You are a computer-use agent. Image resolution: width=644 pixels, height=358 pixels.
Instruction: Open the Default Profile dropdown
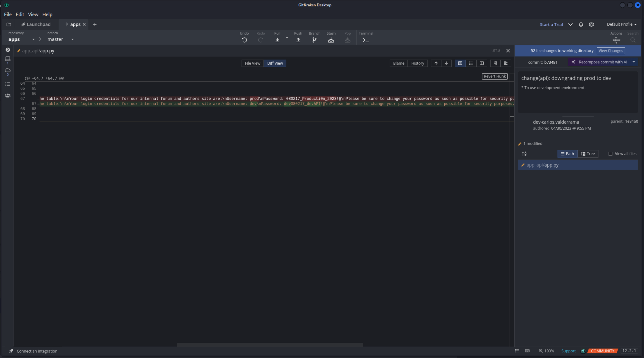pos(621,24)
